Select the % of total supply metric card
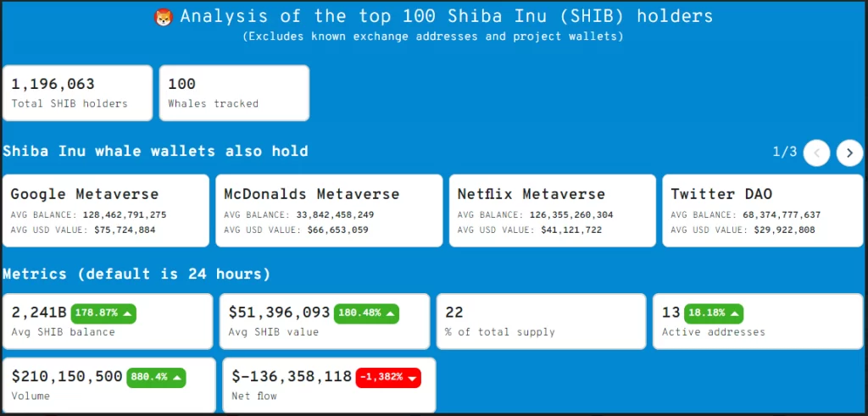 click(542, 321)
